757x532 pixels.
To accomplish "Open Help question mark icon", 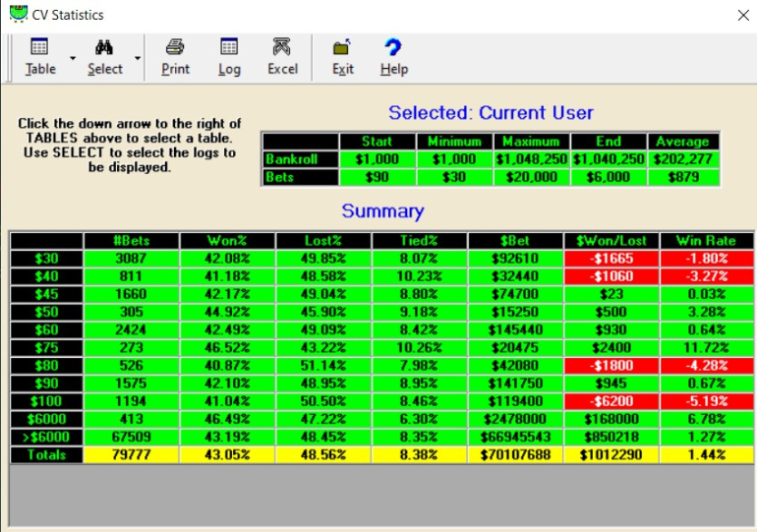I will point(393,47).
